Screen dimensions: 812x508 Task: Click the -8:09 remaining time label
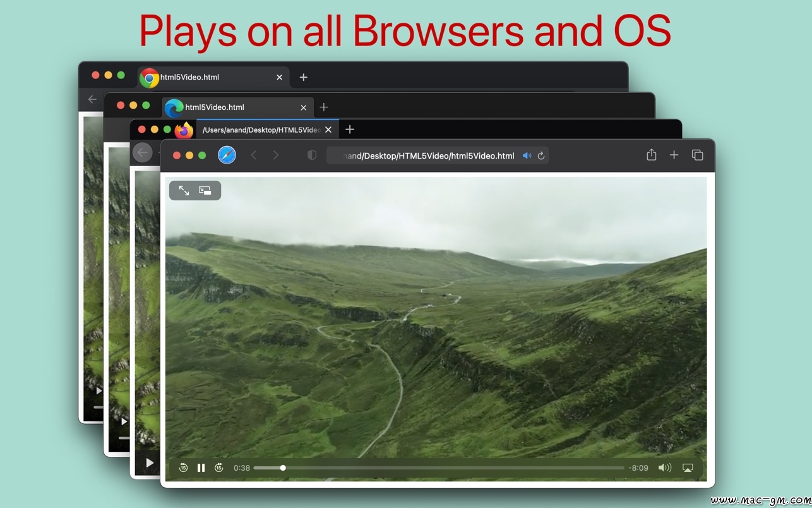point(638,468)
